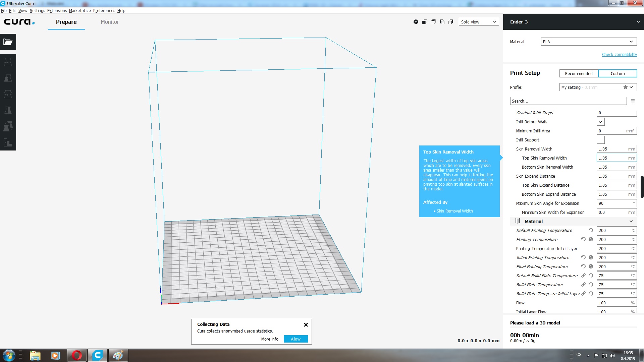The height and width of the screenshot is (362, 644).
Task: Click link icon beside Build Plate Temperature
Action: [583, 285]
